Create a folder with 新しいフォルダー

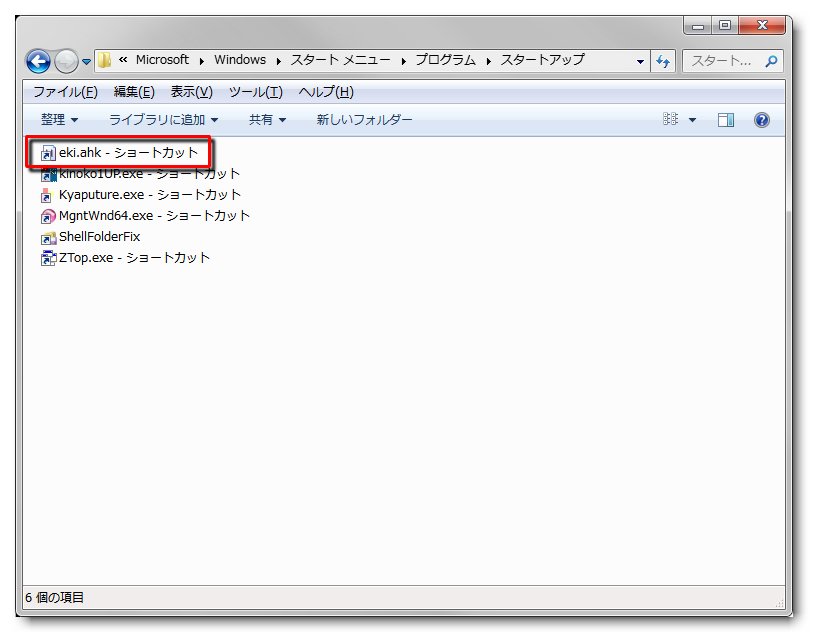pos(365,120)
